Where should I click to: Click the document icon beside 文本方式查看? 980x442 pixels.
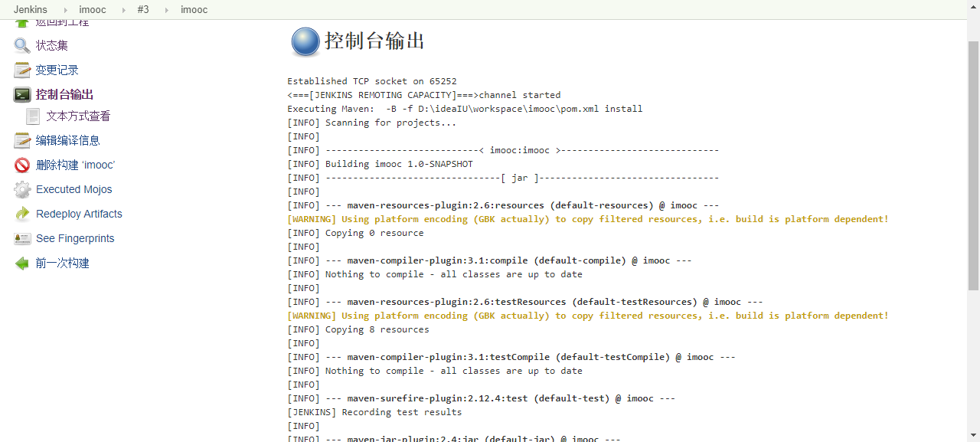[x=33, y=116]
